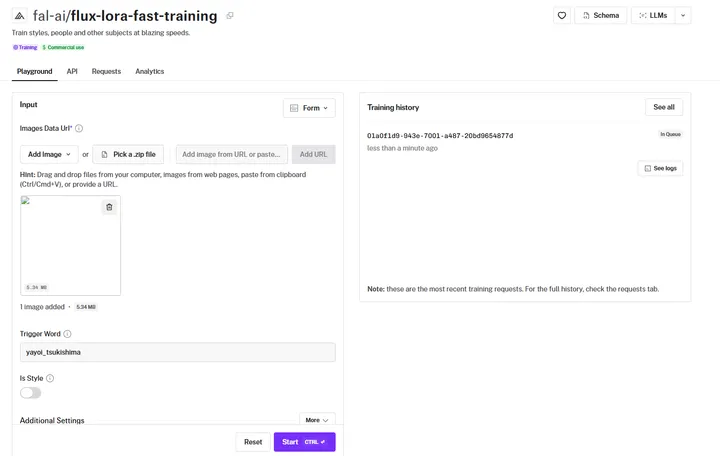Click the Add URL button
The height and width of the screenshot is (456, 720).
pos(314,154)
